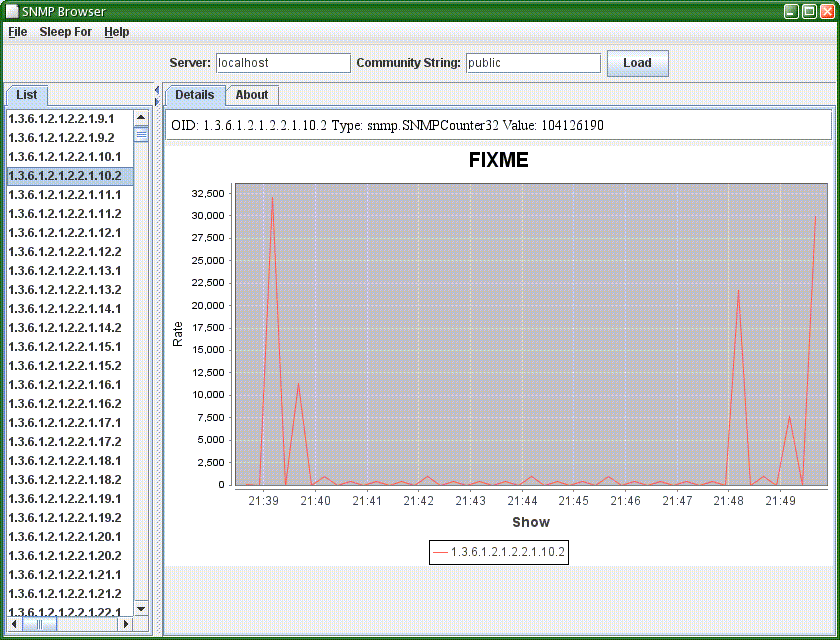Click the OID details text line

point(387,125)
